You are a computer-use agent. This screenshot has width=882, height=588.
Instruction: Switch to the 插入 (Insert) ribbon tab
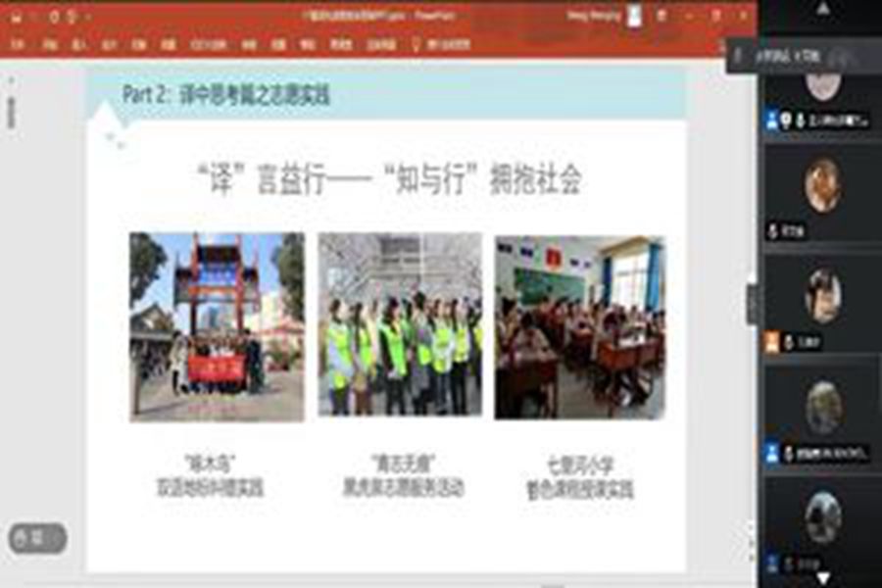[x=79, y=44]
